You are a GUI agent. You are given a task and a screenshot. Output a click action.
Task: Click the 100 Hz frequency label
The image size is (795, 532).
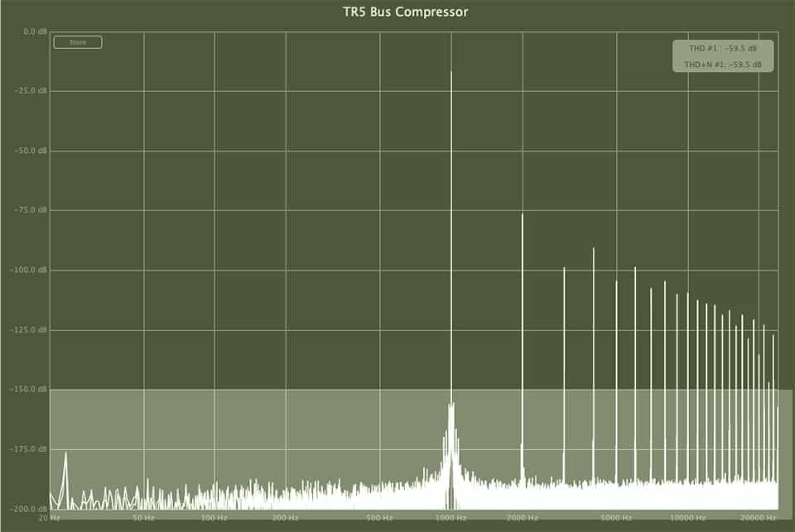coord(214,517)
